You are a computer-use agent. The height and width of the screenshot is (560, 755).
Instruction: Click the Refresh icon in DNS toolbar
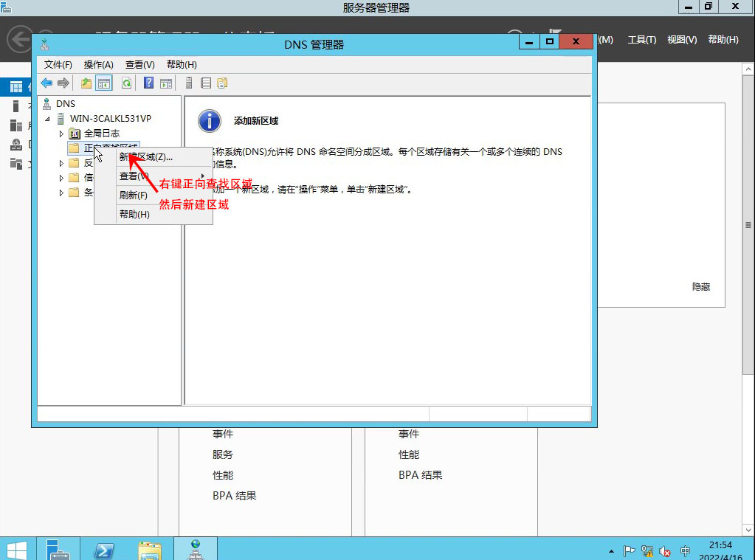pos(126,83)
